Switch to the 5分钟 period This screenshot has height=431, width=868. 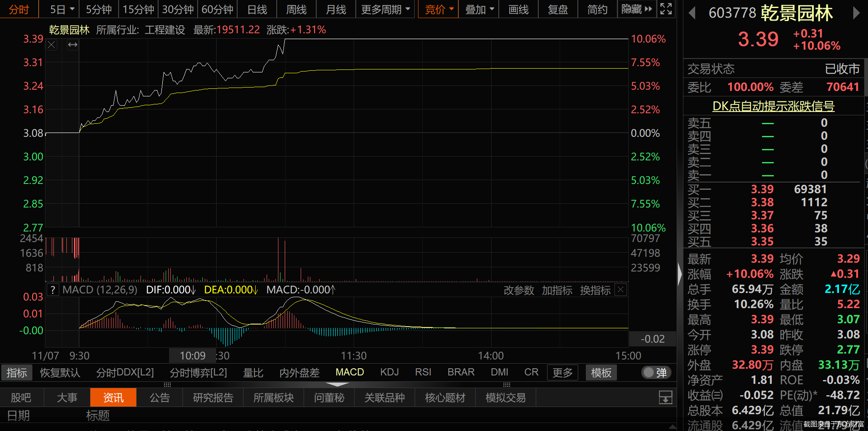point(99,9)
